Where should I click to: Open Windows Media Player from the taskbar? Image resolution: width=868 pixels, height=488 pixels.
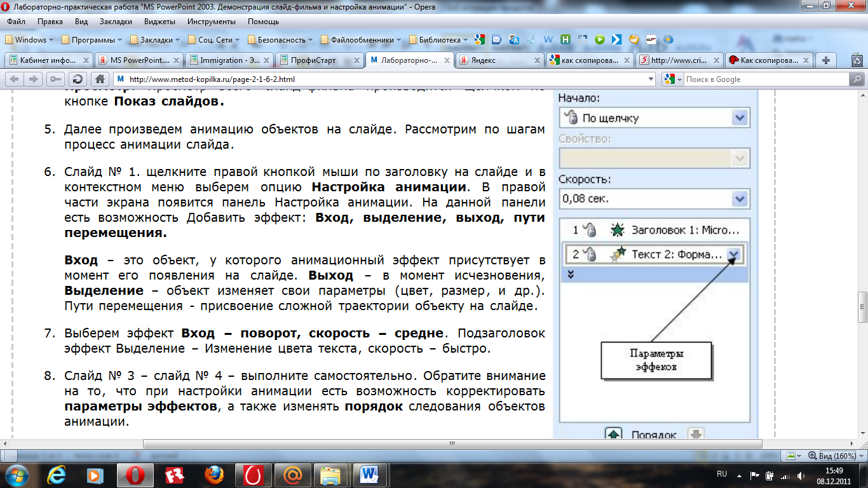point(95,475)
